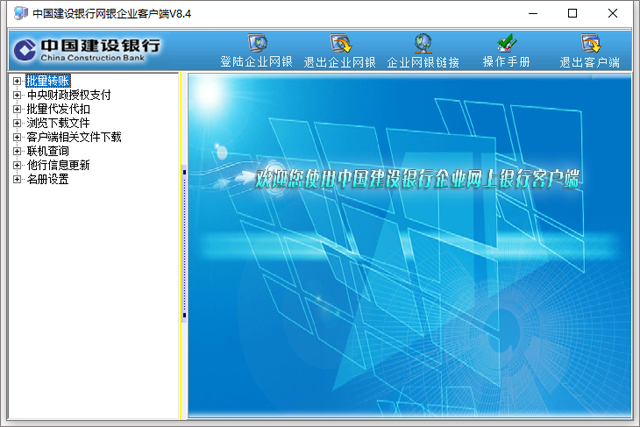Click the 退出企业网银 icon
The image size is (640, 427).
pos(341,43)
